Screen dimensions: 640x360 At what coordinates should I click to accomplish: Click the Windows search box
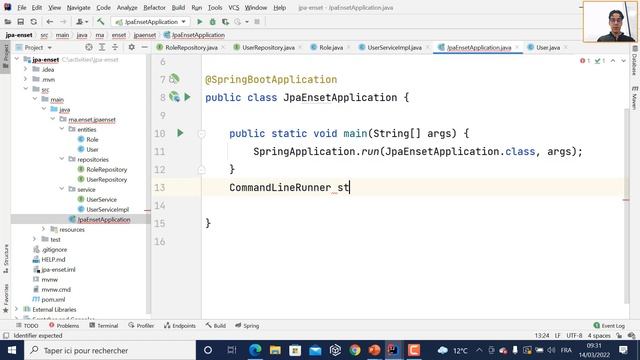110,350
